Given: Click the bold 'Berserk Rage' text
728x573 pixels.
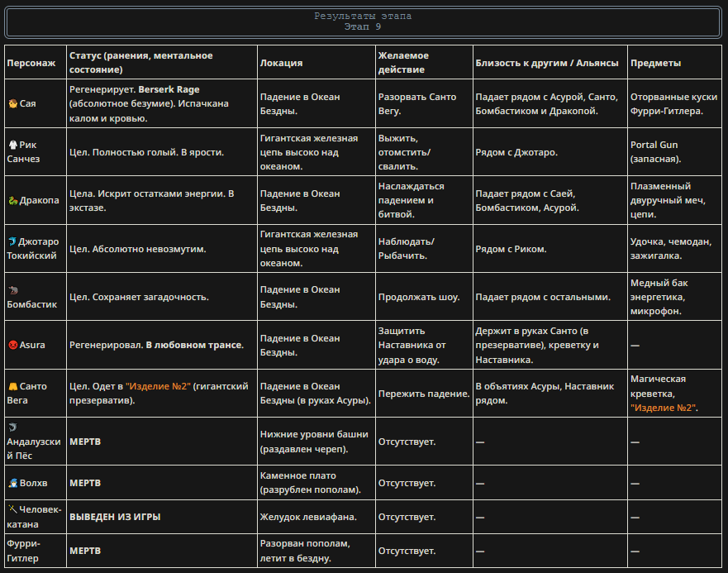Looking at the screenshot, I should [x=169, y=89].
